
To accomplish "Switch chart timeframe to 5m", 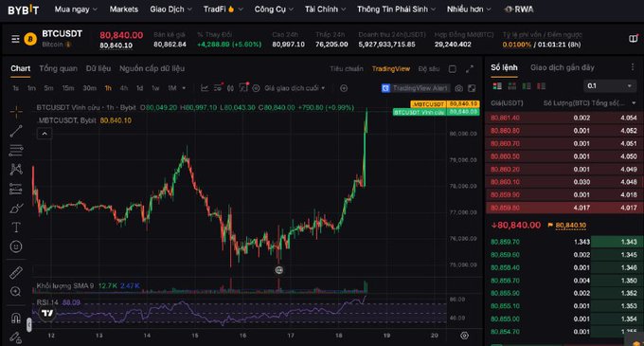I will (x=48, y=88).
